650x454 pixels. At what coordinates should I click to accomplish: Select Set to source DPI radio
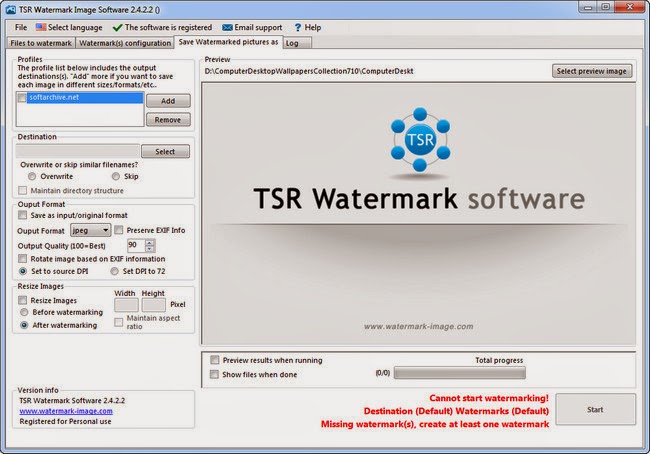tap(23, 271)
